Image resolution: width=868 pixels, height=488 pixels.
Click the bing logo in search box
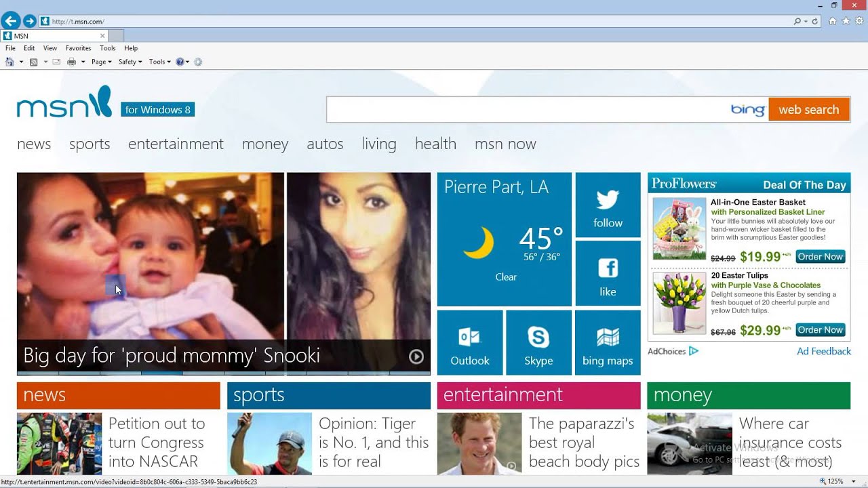pos(747,109)
